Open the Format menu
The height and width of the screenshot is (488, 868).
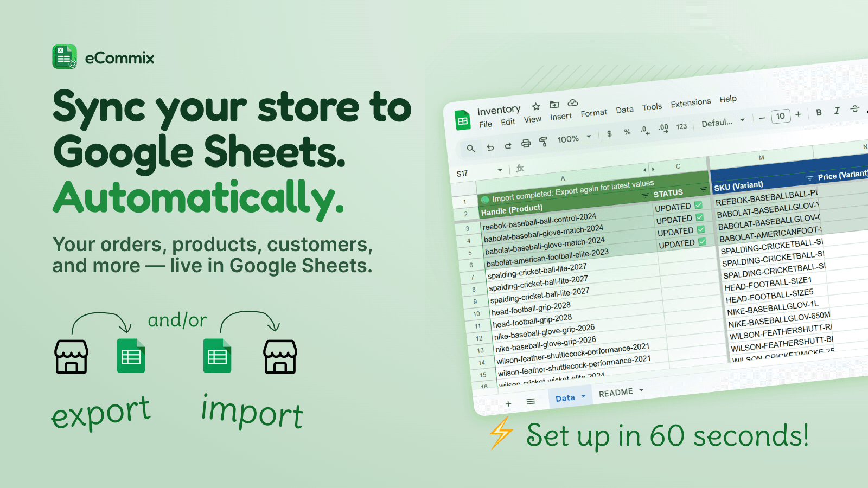pos(594,113)
